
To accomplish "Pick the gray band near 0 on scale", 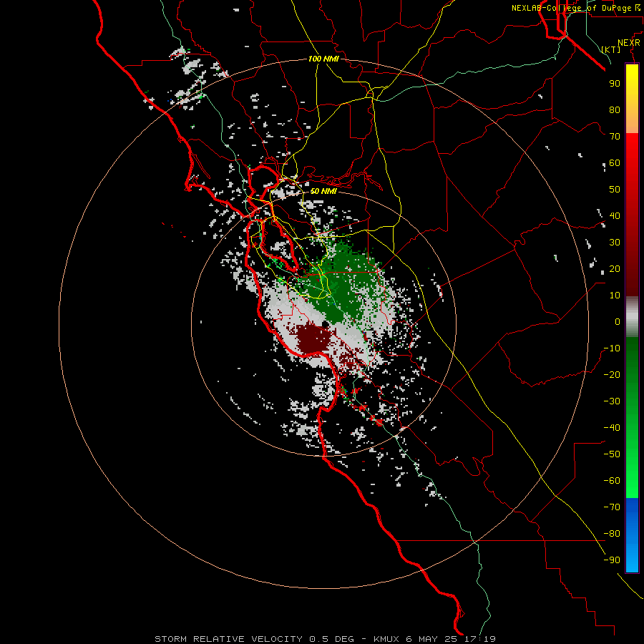I will tap(632, 317).
